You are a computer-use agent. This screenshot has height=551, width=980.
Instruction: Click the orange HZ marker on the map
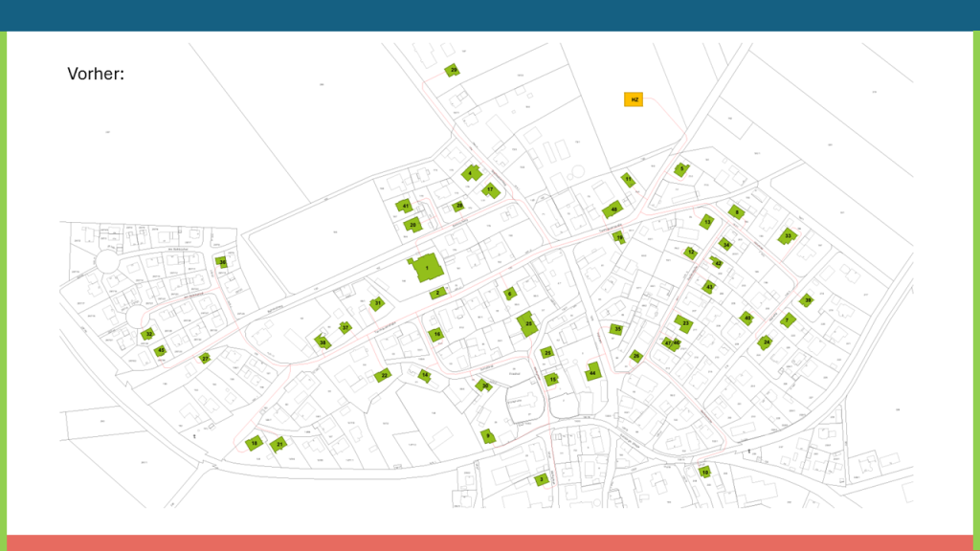click(x=634, y=99)
